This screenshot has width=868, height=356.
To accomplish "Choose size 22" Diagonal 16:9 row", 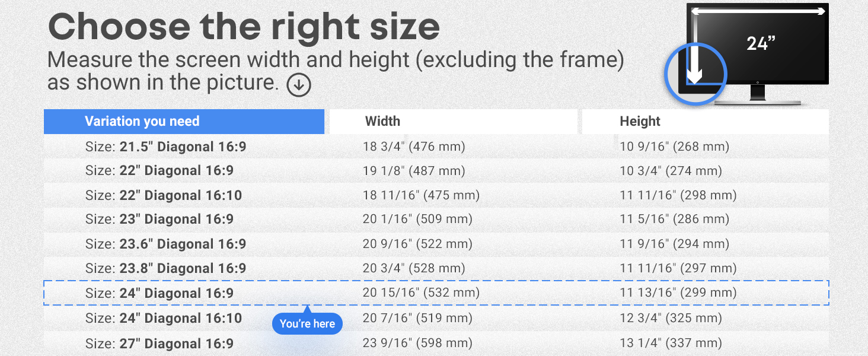I will pos(159,171).
